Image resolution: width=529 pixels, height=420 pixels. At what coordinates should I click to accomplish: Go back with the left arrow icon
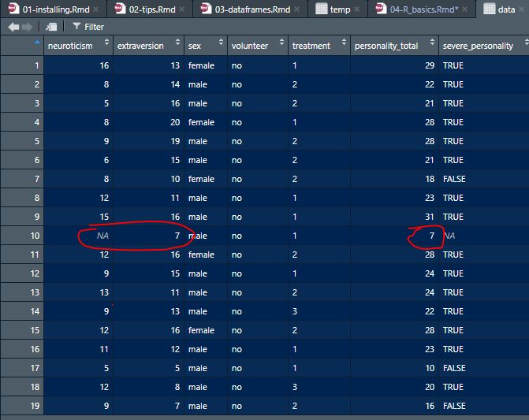[13, 27]
